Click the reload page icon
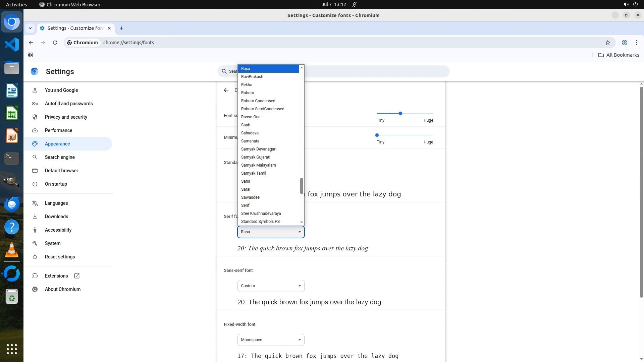 coord(55,43)
